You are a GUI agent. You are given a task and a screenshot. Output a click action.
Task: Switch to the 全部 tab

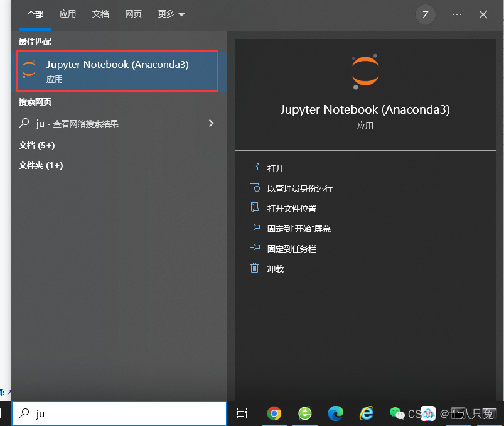35,14
